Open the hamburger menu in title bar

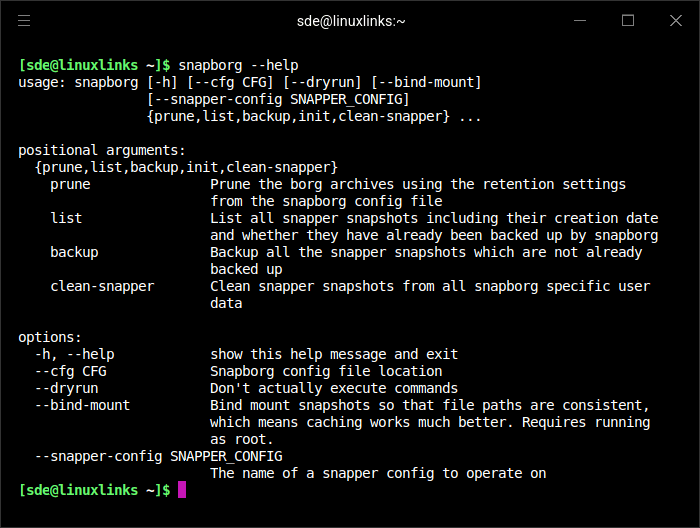pyautogui.click(x=24, y=21)
